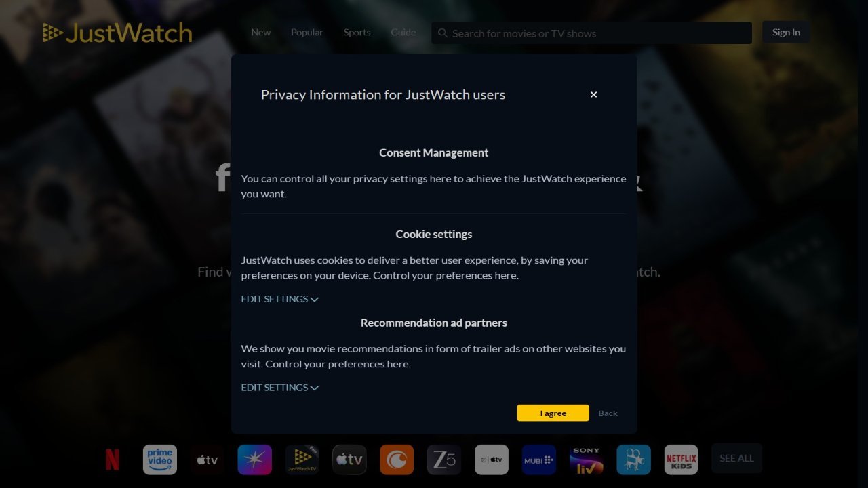Click the search magnifier icon
The image size is (868, 488).
pyautogui.click(x=443, y=33)
